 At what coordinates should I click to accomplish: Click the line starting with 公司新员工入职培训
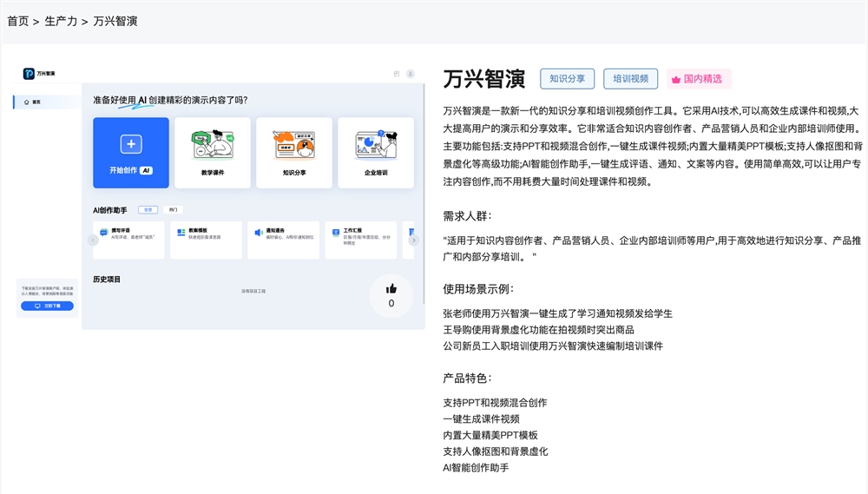point(553,346)
